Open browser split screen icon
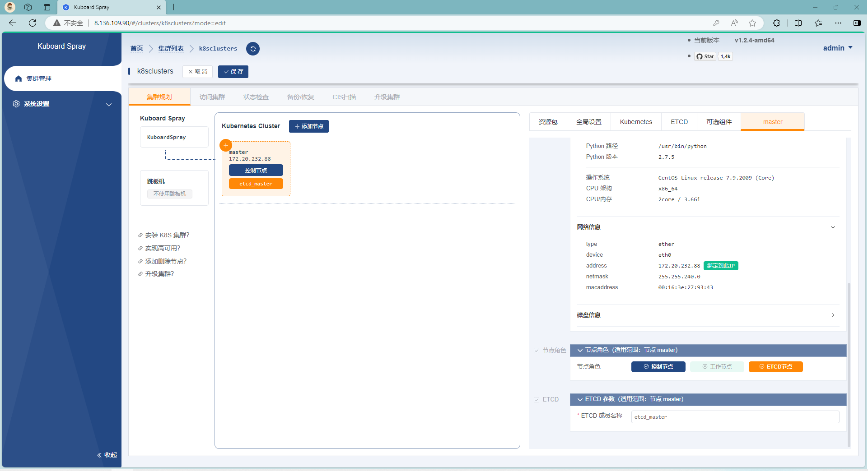This screenshot has width=868, height=471. coord(798,23)
